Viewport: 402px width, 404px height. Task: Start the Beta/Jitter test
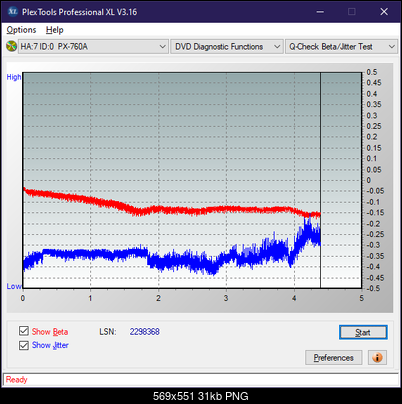pyautogui.click(x=363, y=332)
